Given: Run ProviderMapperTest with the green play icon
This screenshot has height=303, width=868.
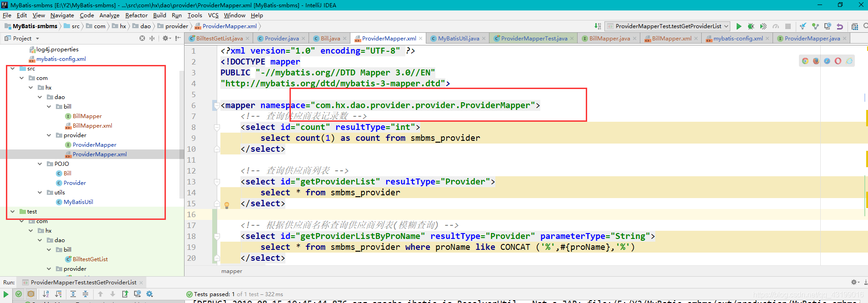Looking at the screenshot, I should pyautogui.click(x=738, y=26).
